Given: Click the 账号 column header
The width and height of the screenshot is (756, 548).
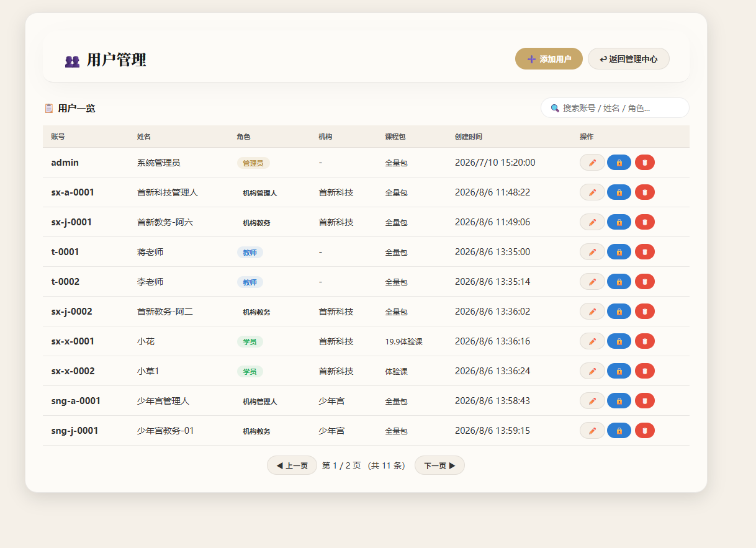Looking at the screenshot, I should (58, 137).
